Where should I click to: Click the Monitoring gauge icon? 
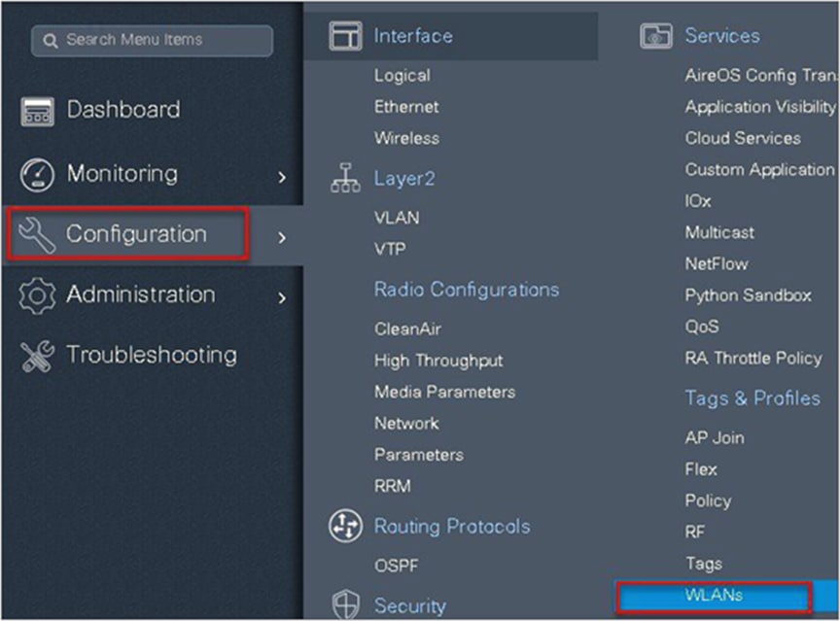(x=37, y=175)
